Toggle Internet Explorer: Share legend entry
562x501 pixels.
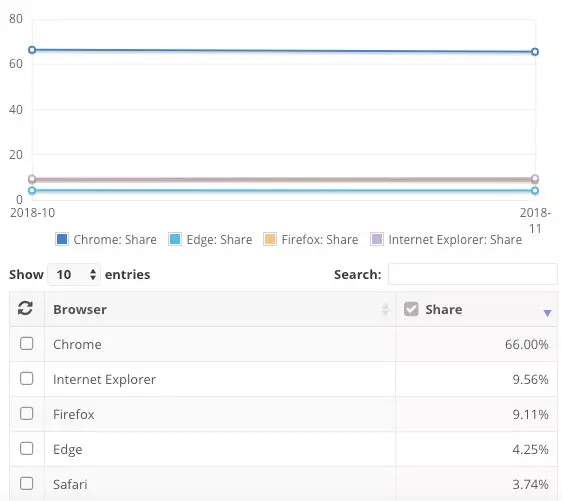click(x=446, y=239)
